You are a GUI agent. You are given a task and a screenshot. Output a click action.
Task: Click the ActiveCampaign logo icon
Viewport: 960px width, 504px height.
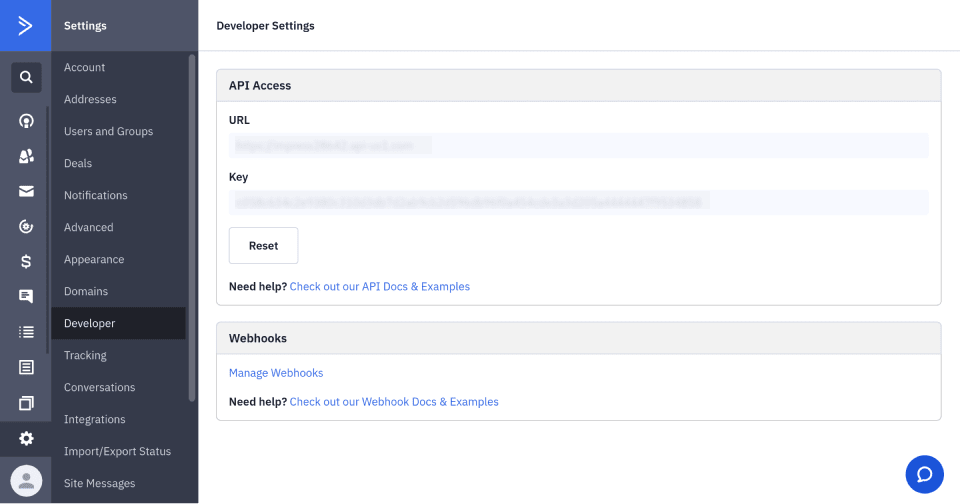click(x=25, y=26)
